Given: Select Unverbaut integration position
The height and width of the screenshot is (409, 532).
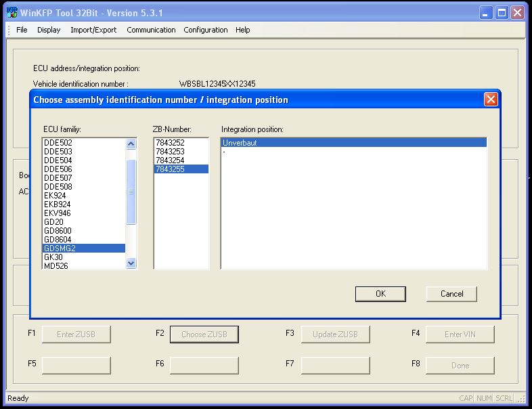Looking at the screenshot, I should coord(354,143).
